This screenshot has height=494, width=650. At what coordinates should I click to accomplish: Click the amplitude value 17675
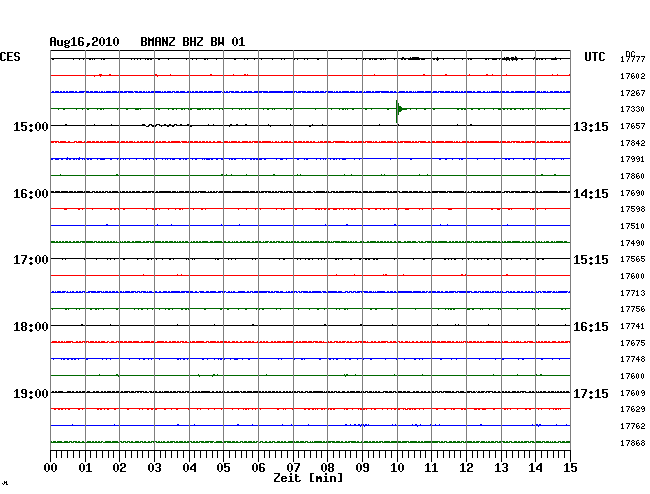pos(633,343)
